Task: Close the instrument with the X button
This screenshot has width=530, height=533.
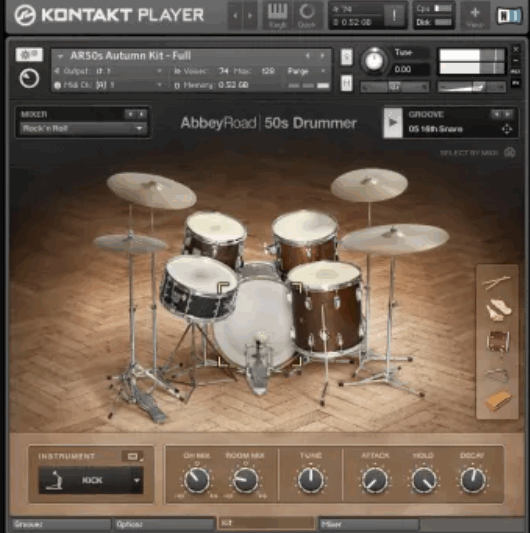Action: coord(515,50)
